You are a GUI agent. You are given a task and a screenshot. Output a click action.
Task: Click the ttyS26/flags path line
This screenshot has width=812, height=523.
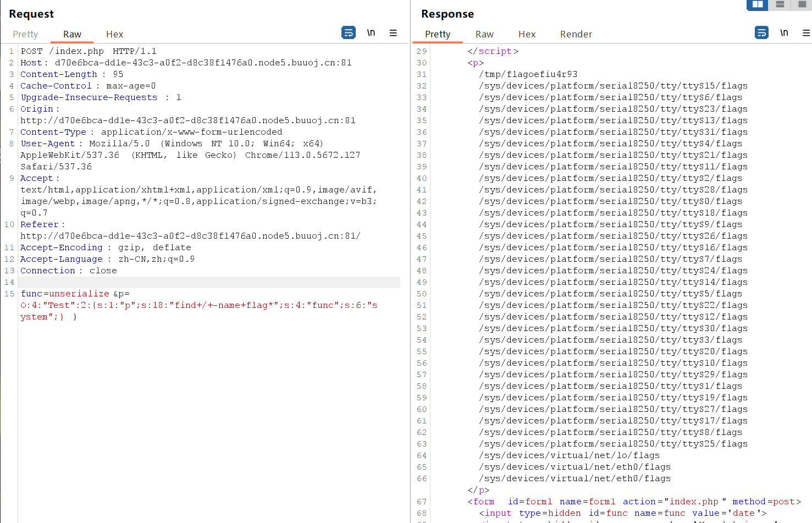point(613,236)
